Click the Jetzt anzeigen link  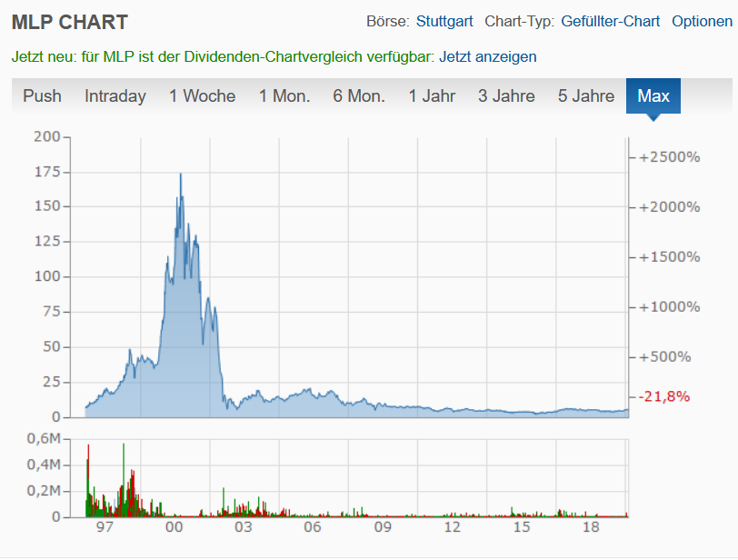[x=487, y=57]
